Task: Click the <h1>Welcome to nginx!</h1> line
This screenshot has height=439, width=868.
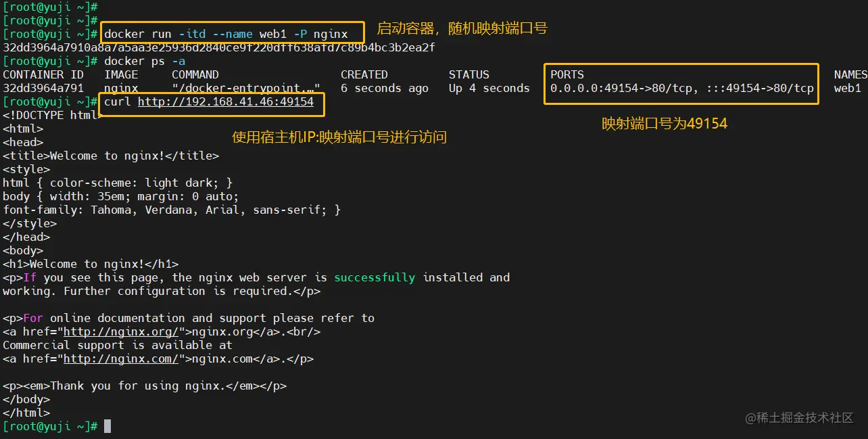Action: [x=91, y=264]
